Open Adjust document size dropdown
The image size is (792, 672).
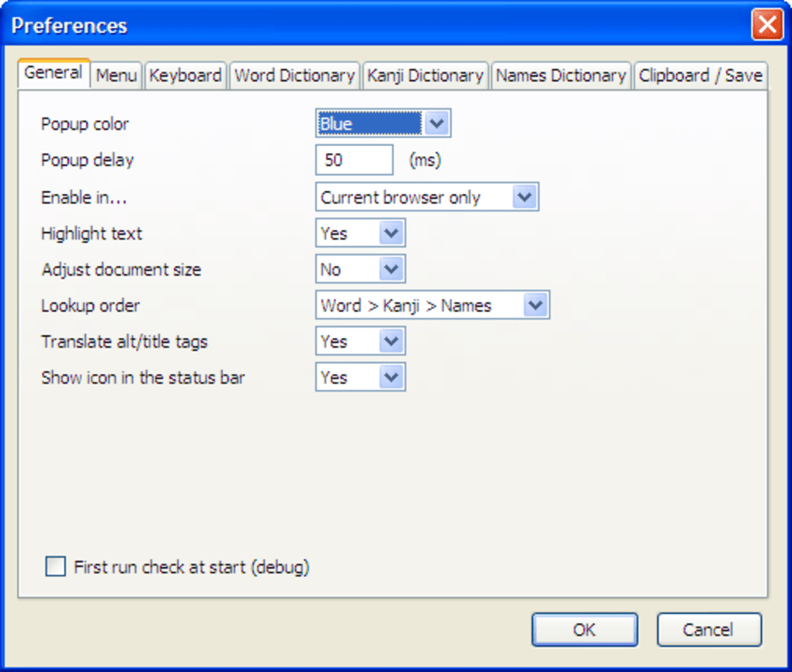pos(360,269)
